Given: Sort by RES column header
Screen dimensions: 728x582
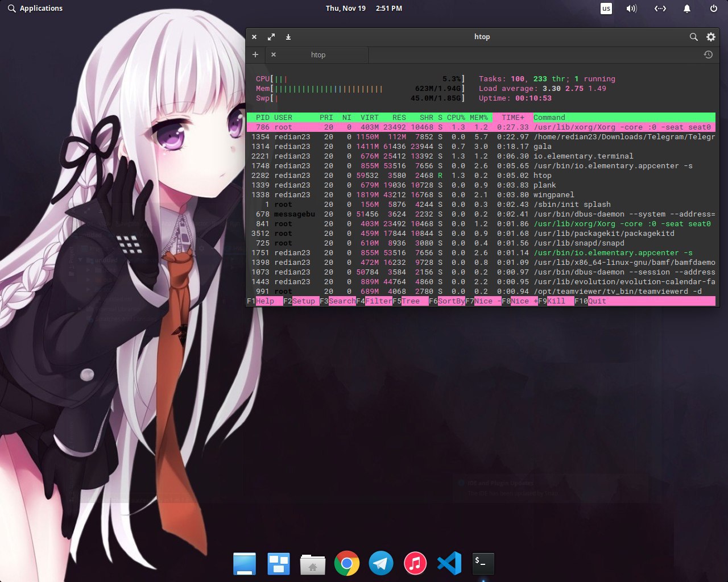Looking at the screenshot, I should click(399, 118).
